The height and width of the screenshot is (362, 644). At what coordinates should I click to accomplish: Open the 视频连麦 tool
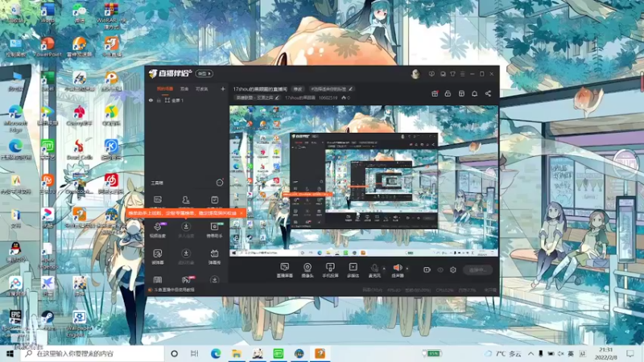[158, 230]
